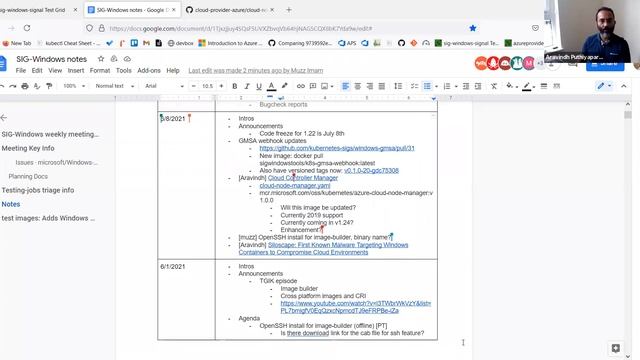Open the border width icon
The width and height of the screenshot is (640, 360).
(x=544, y=86)
